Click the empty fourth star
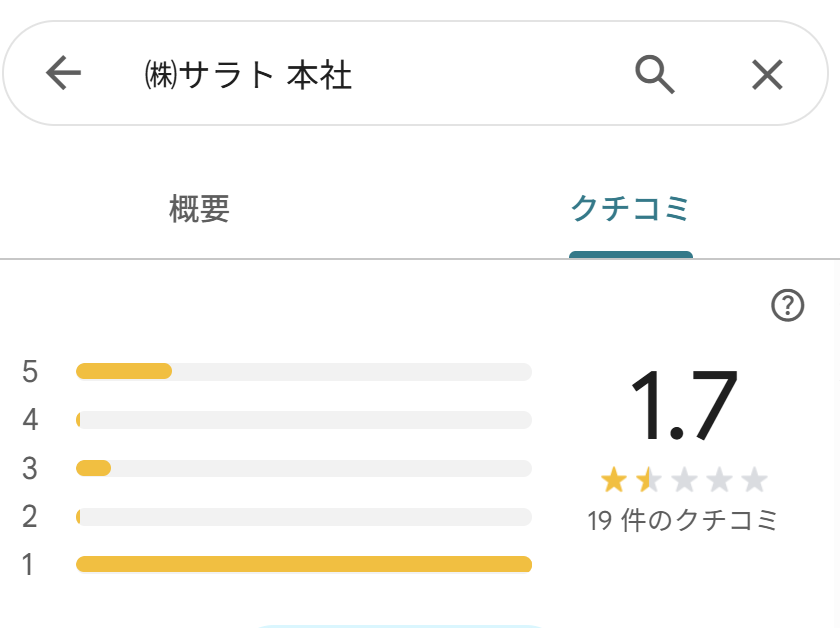The width and height of the screenshot is (840, 628). (719, 481)
